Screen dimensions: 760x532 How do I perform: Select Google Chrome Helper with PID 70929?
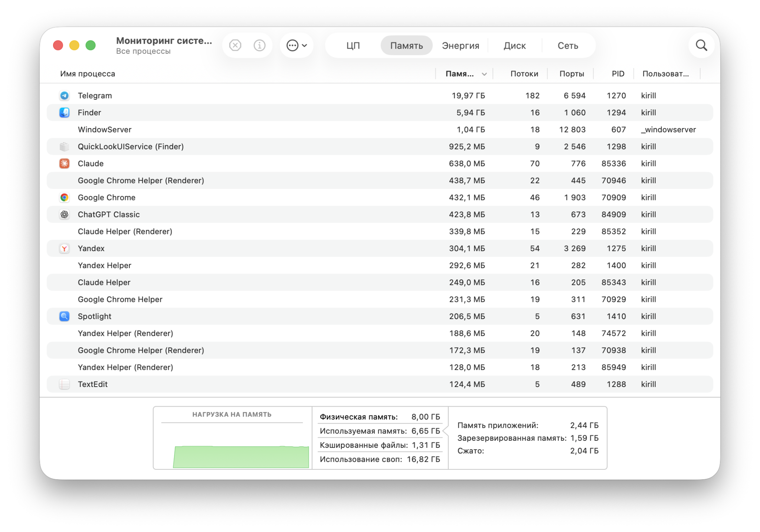(120, 299)
